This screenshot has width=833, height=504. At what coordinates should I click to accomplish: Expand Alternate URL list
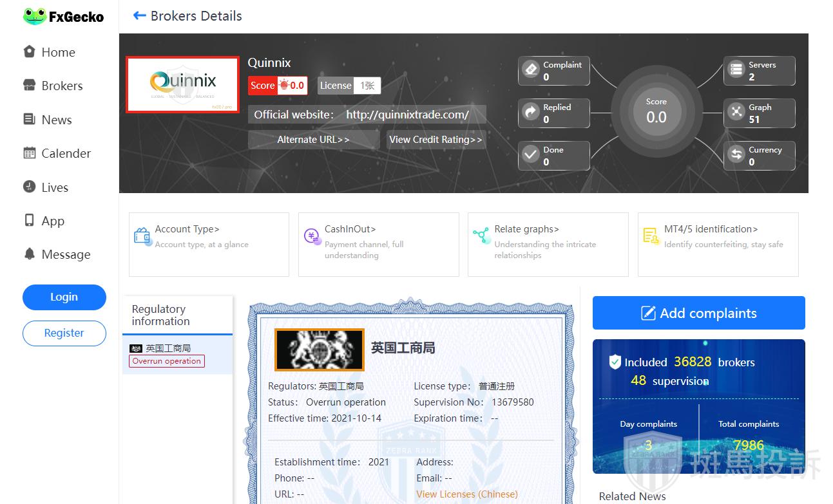coord(313,140)
